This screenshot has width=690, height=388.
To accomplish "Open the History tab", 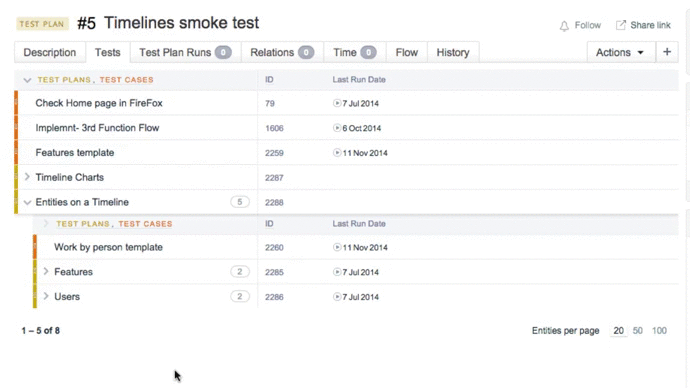I will pyautogui.click(x=453, y=52).
